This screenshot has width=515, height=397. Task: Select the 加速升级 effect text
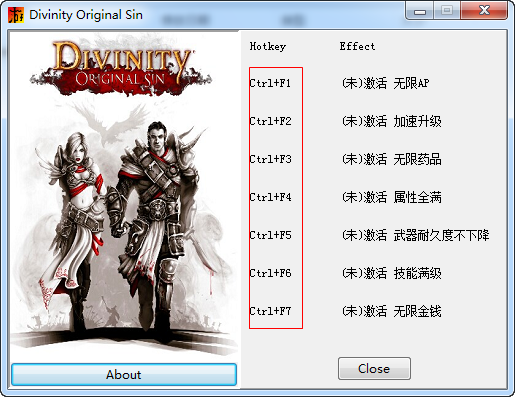coord(417,121)
